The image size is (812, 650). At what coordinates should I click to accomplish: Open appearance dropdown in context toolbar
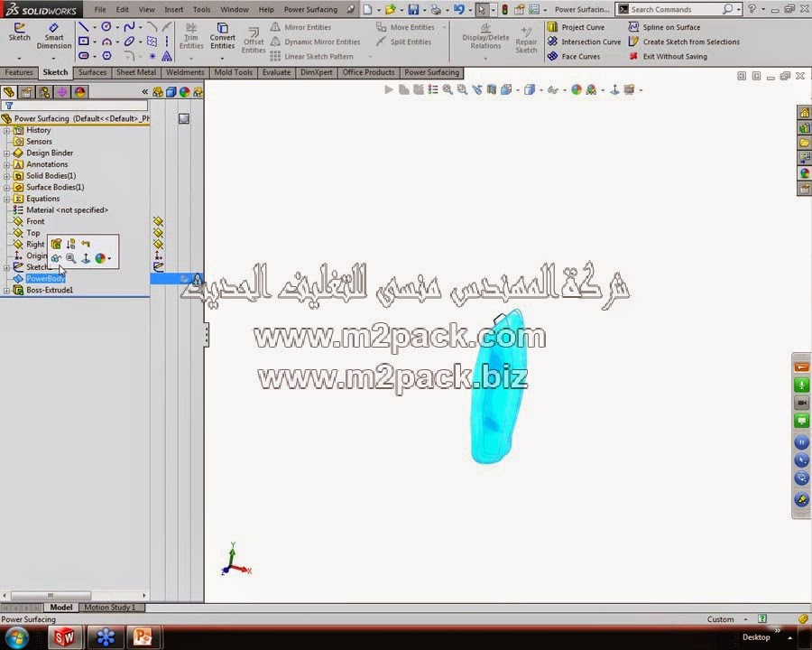coord(109,258)
